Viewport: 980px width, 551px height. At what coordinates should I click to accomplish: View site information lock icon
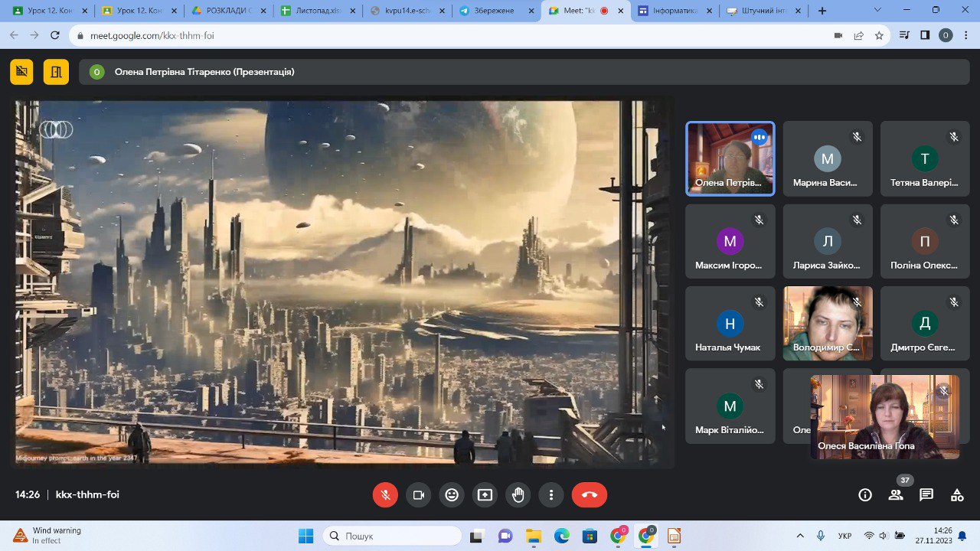[80, 35]
